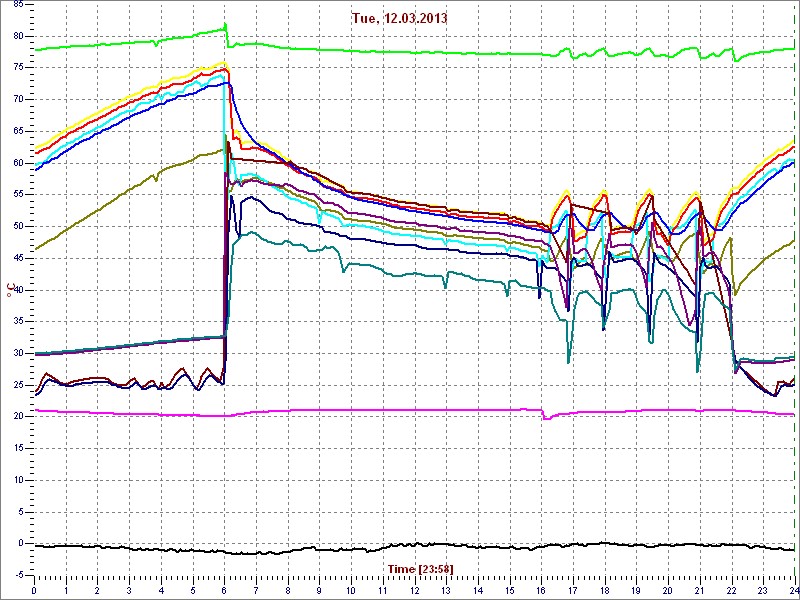Select the 45 value on temperature axis
Screen dimensions: 800x600
(x=17, y=258)
